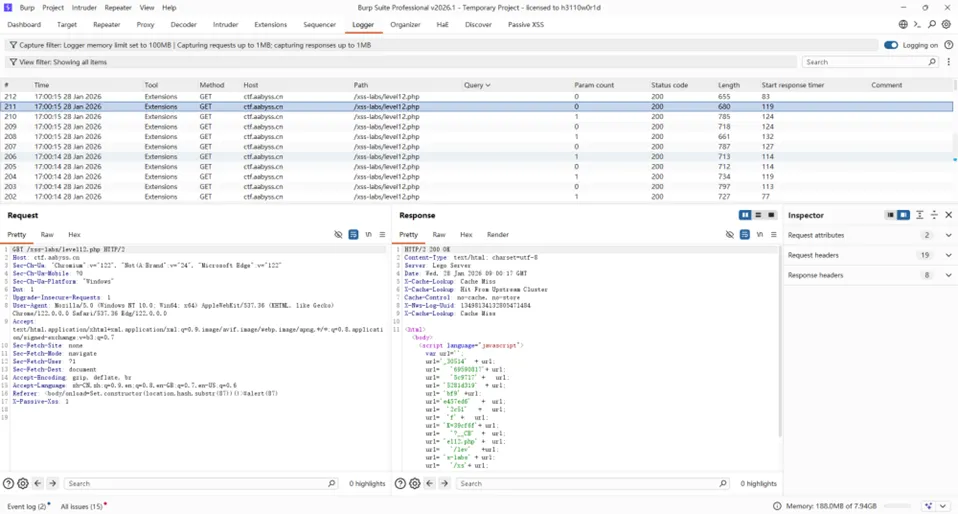Open Burp settings gear in top bar
Screen dimensions: 958x514
click(946, 24)
